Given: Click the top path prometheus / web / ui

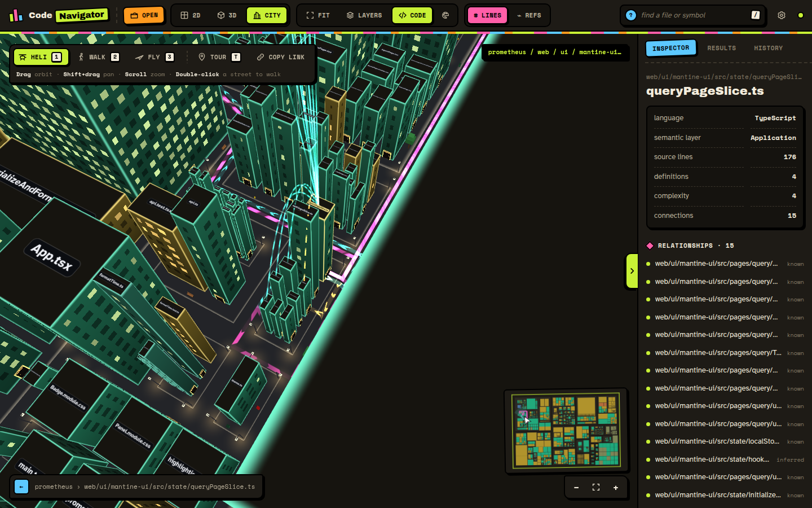Looking at the screenshot, I should [x=555, y=52].
